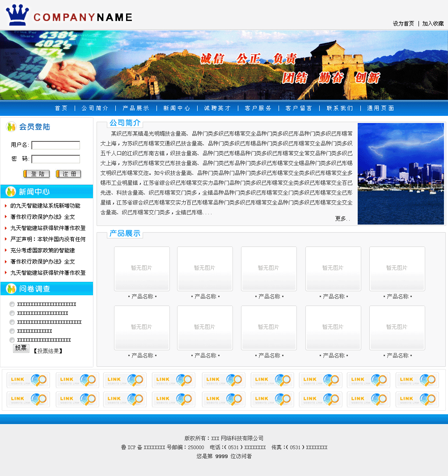
Task: Open 公司简介 in the navigation bar
Action: pyautogui.click(x=95, y=108)
